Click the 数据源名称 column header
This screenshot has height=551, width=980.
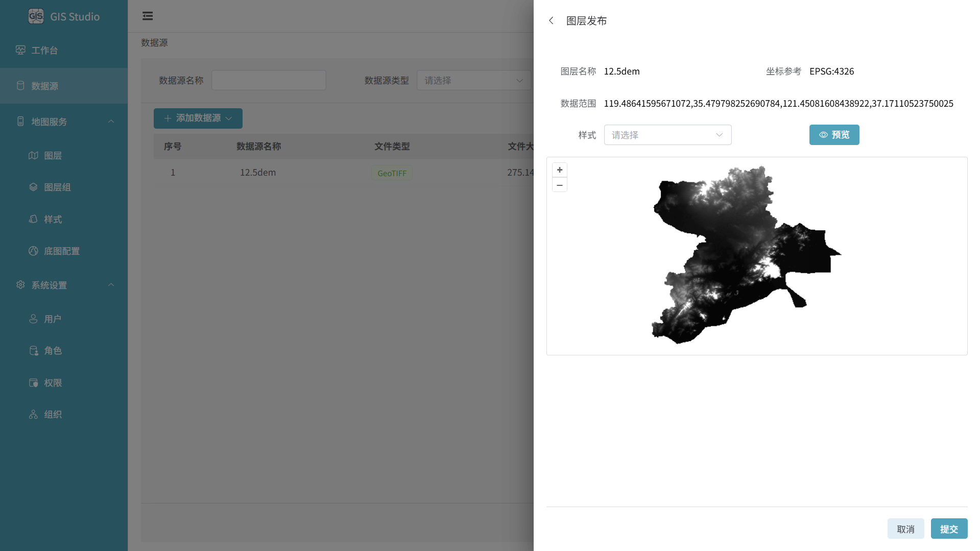258,147
